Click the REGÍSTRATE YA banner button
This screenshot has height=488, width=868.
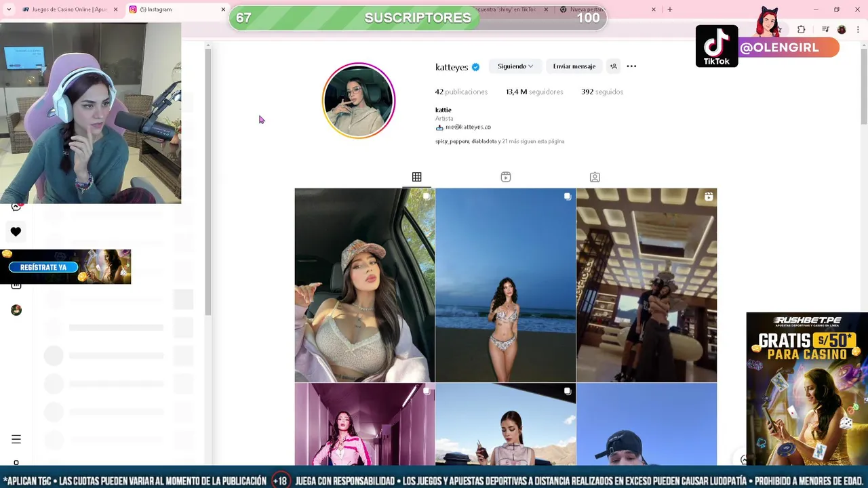pyautogui.click(x=43, y=267)
